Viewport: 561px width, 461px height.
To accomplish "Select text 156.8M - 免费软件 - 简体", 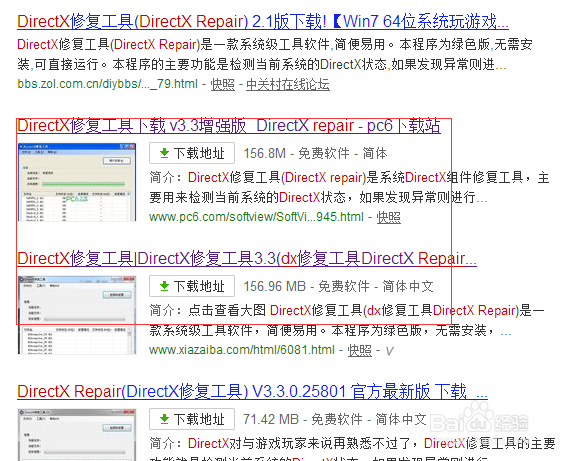I will point(315,154).
